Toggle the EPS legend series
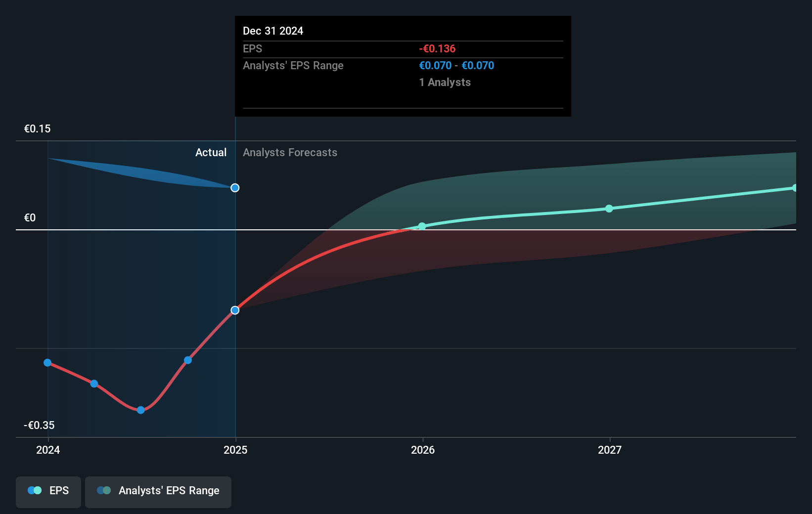Viewport: 812px width, 514px height. click(48, 492)
